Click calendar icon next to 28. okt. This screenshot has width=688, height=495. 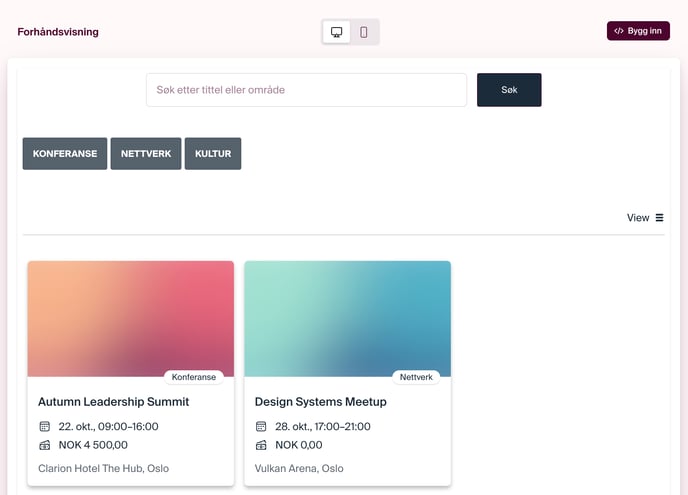261,426
